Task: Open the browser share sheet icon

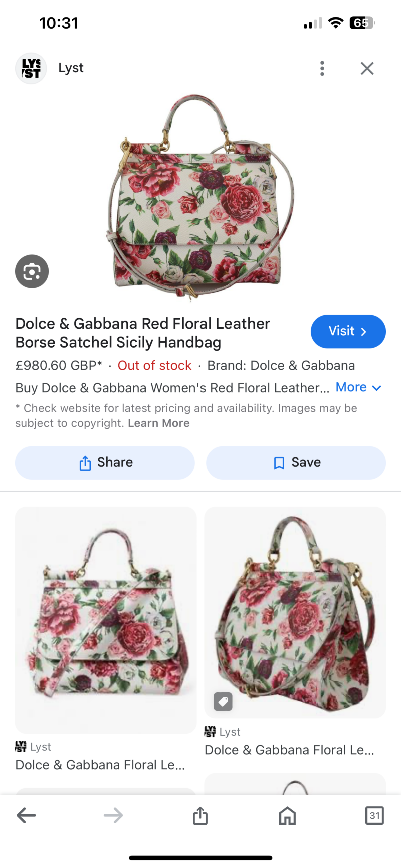Action: coord(200,815)
